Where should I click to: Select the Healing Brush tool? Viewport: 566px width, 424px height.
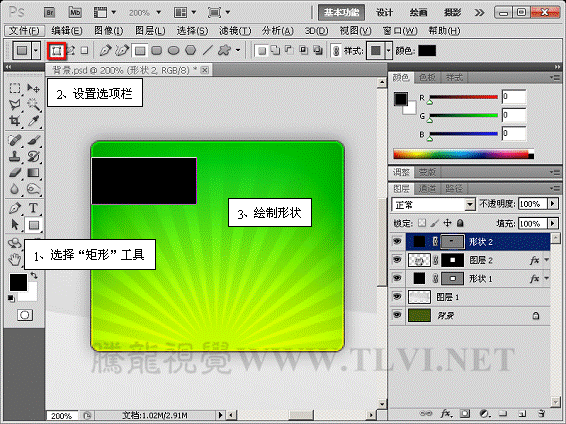(15, 140)
